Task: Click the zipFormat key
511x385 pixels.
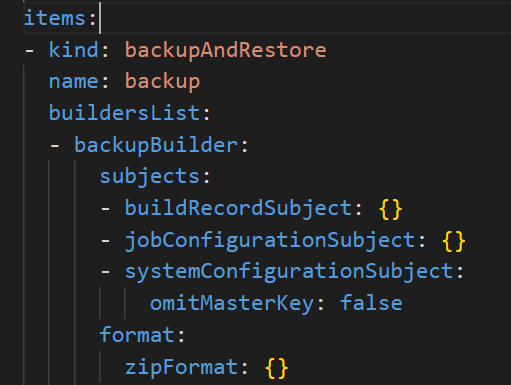Action: [181, 367]
